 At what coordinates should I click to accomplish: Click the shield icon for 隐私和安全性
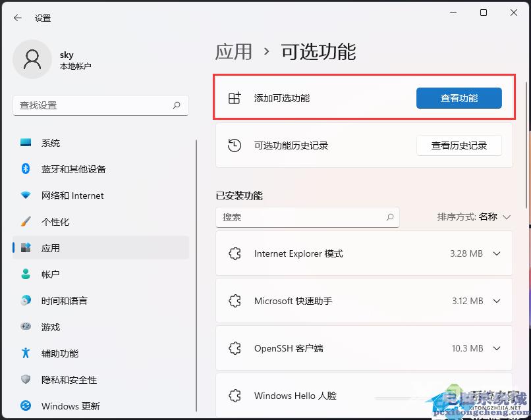[x=26, y=379]
